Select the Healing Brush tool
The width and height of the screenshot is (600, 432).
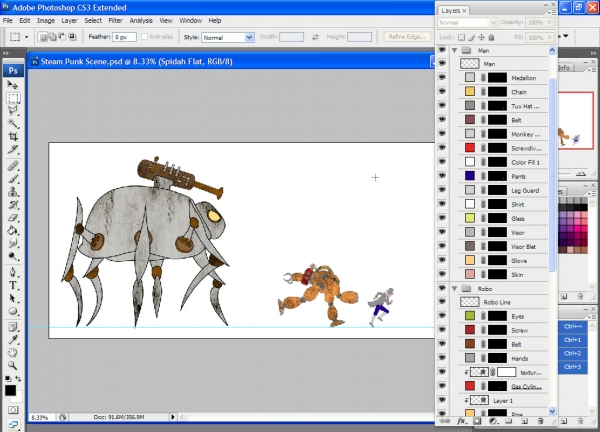(13, 166)
